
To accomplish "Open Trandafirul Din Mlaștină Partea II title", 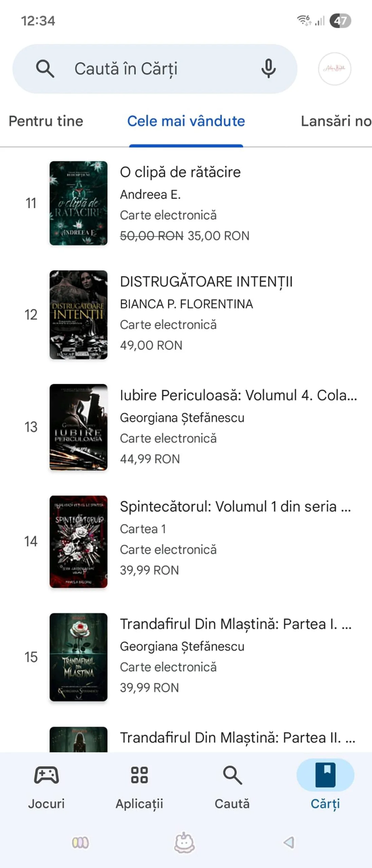I will point(238,738).
